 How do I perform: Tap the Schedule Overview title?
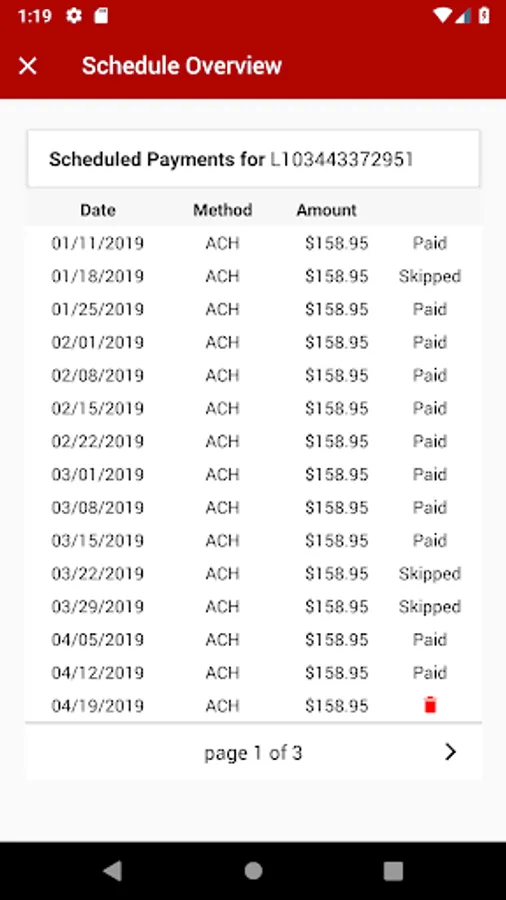click(x=182, y=66)
